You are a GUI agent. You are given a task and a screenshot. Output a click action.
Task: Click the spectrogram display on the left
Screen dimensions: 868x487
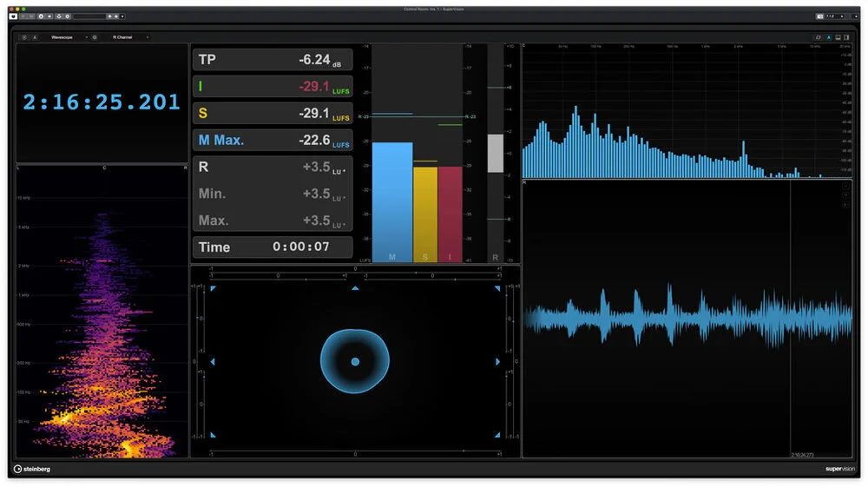102,312
